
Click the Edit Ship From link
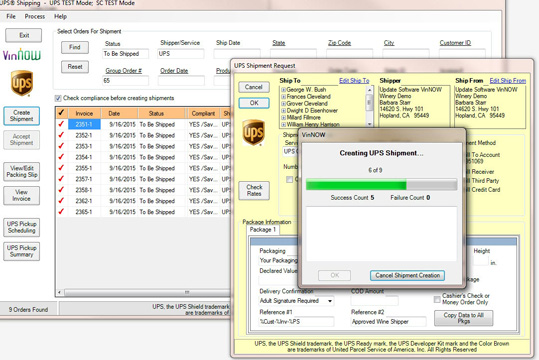point(508,80)
